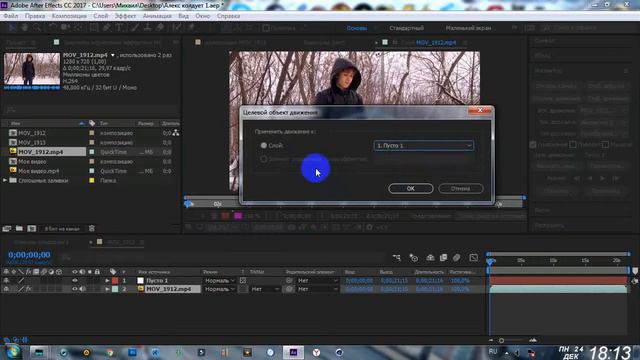The image size is (640, 360).
Task: Open the Файл menu
Action: pos(11,16)
